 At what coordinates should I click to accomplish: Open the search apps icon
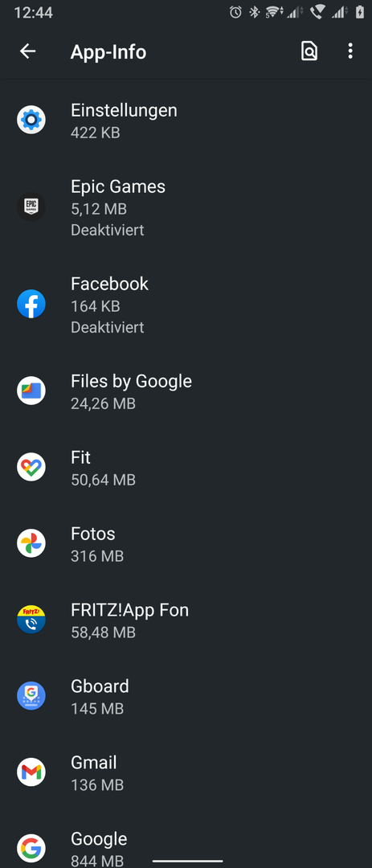309,51
